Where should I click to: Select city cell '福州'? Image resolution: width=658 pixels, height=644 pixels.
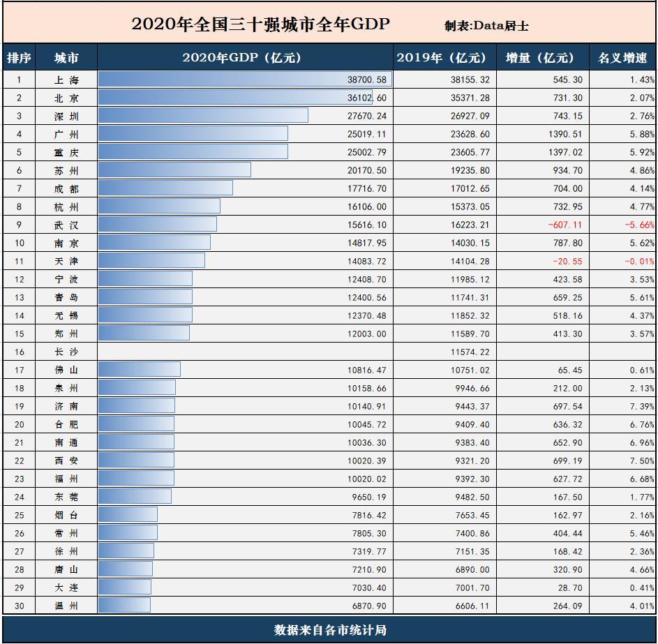(x=66, y=479)
